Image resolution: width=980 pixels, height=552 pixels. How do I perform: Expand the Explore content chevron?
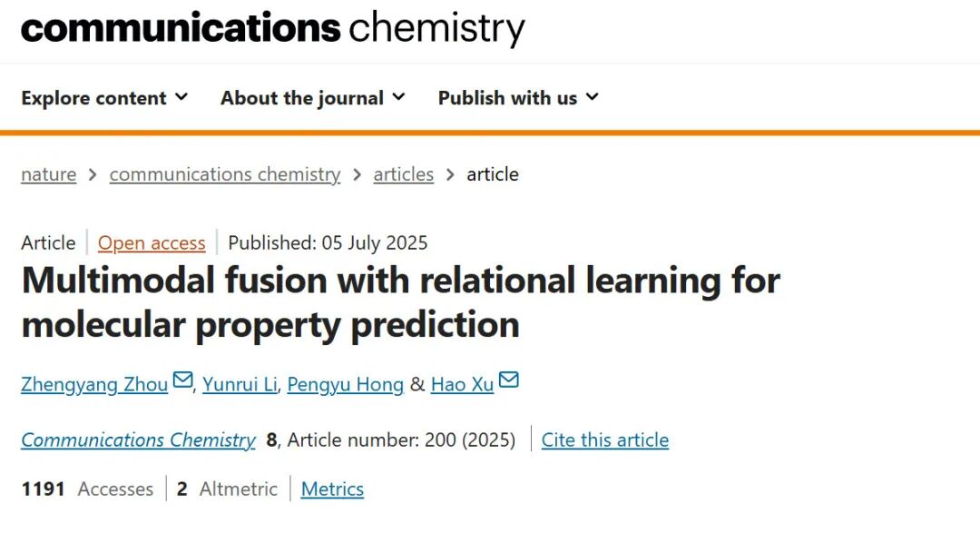click(181, 97)
